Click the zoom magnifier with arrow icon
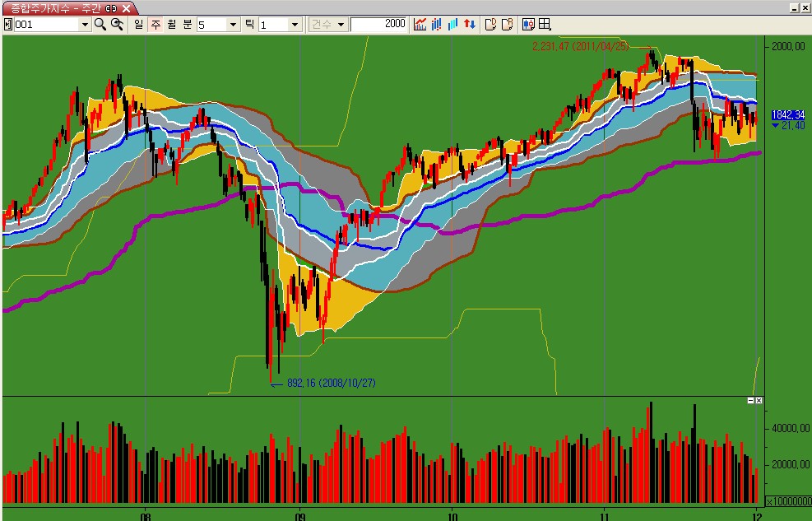This screenshot has width=812, height=521. [x=117, y=24]
